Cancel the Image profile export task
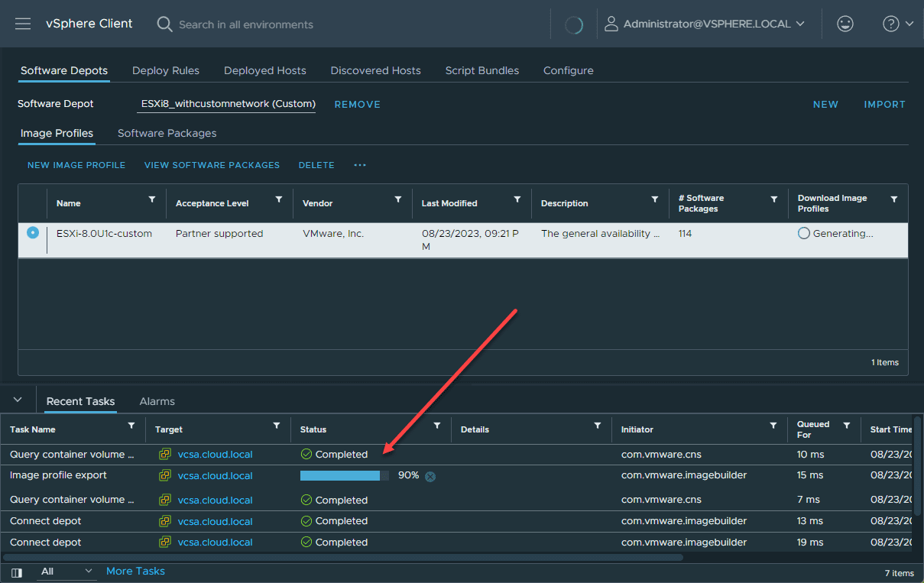Viewport: 924px width, 583px height. pos(430,476)
